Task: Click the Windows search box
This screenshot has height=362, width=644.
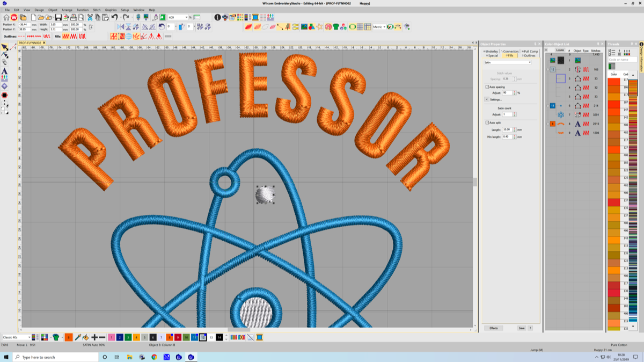Action: pos(56,357)
